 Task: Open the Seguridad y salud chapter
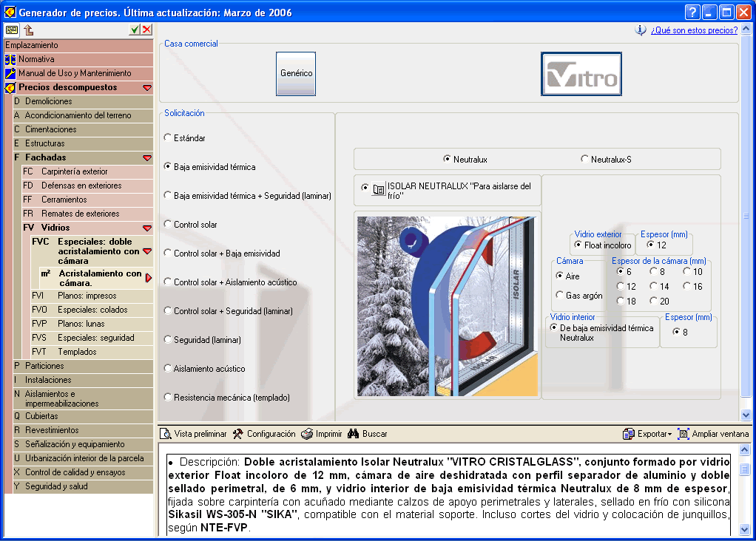pyautogui.click(x=83, y=486)
